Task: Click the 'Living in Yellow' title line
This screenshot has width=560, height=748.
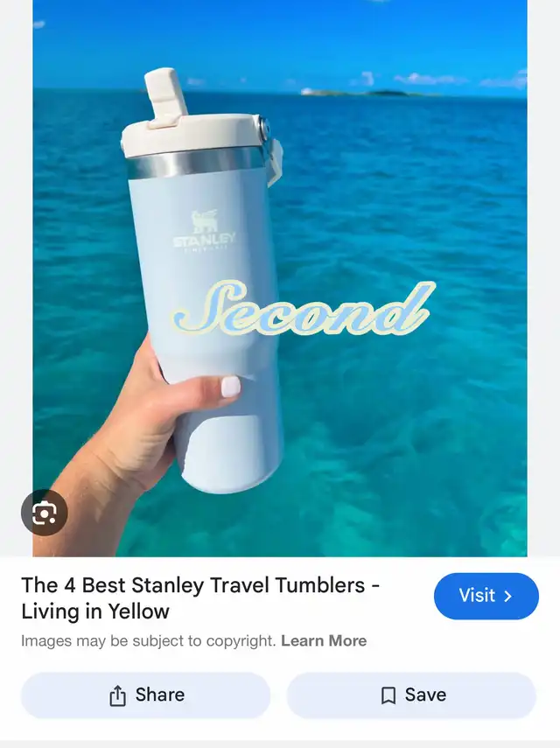Action: pyautogui.click(x=95, y=612)
